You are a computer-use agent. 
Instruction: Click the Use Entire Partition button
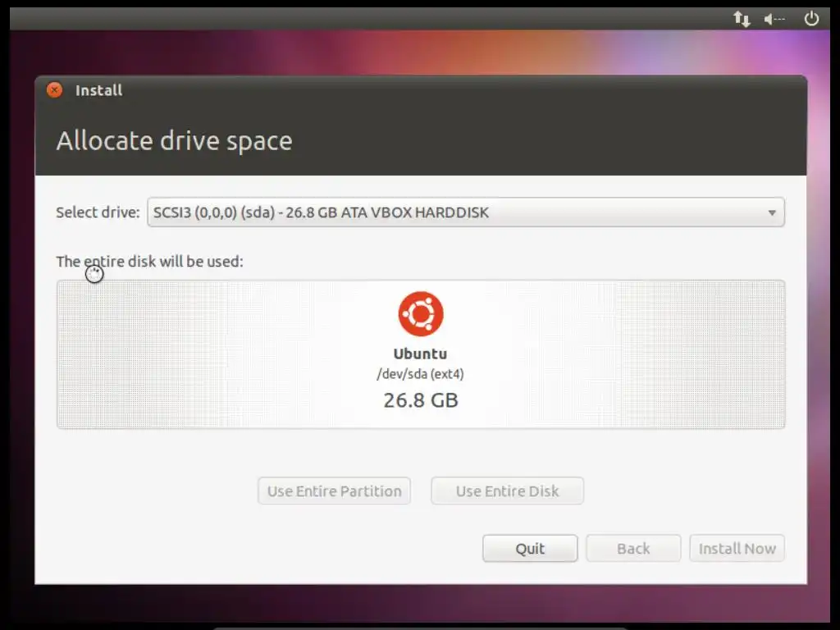335,491
